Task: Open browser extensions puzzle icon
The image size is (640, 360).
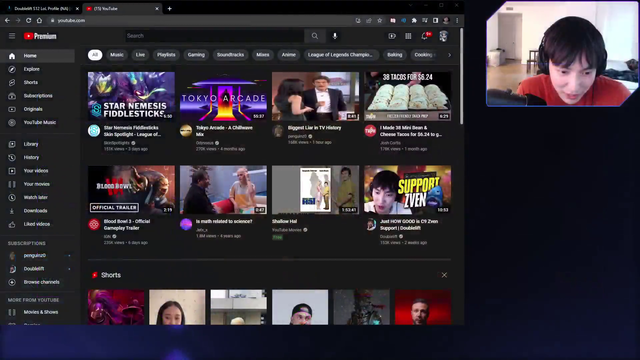Action: [x=414, y=20]
